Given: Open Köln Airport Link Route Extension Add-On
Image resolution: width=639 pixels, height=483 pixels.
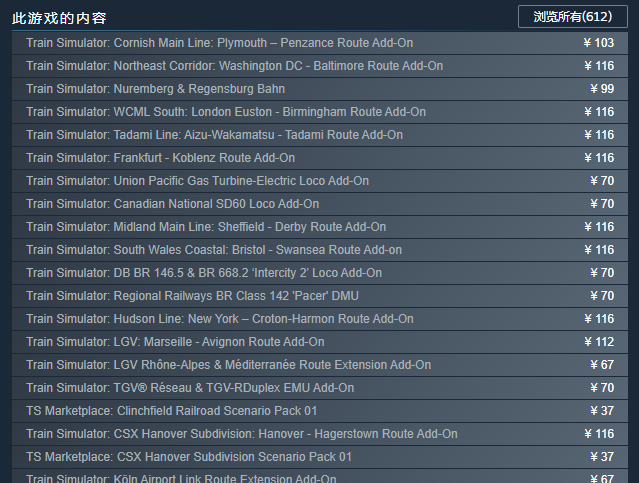Looking at the screenshot, I should [320, 476].
